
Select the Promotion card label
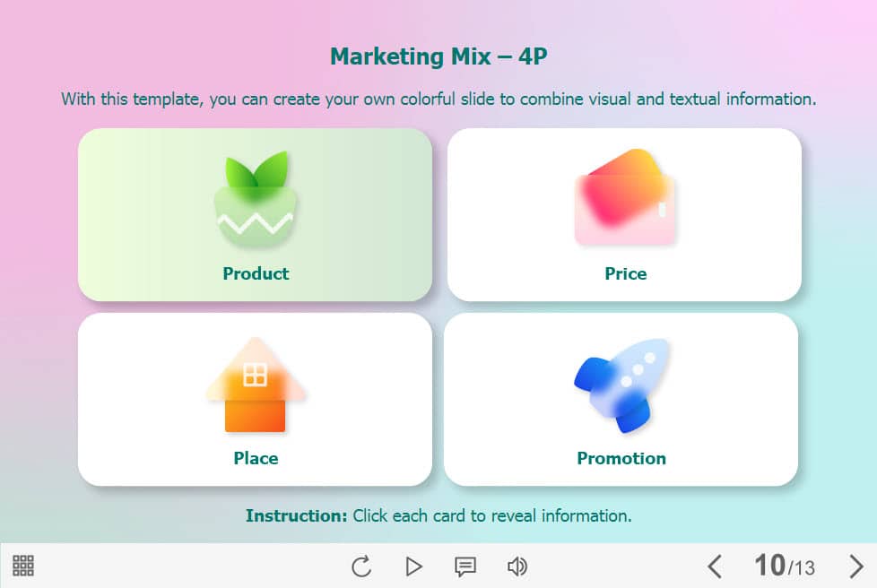[621, 458]
